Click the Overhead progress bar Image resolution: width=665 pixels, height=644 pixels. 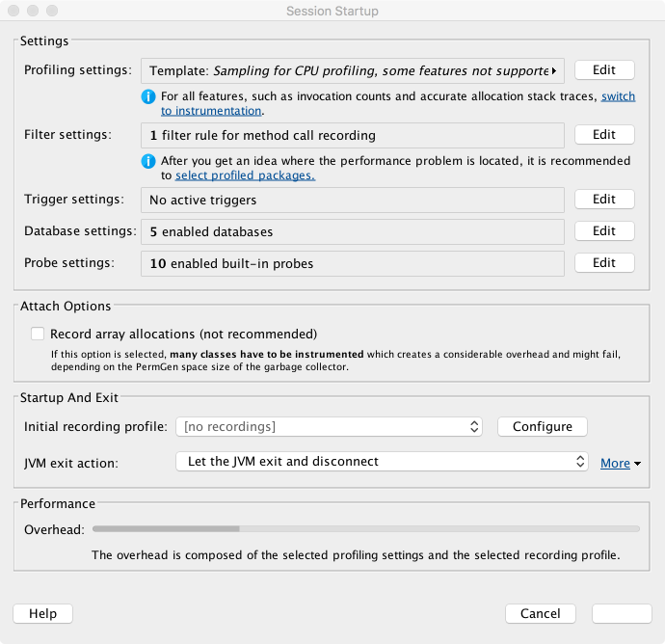365,528
